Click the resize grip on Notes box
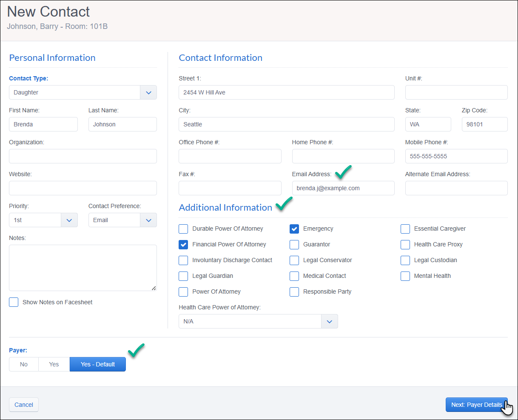This screenshot has height=420, width=518. [x=154, y=288]
